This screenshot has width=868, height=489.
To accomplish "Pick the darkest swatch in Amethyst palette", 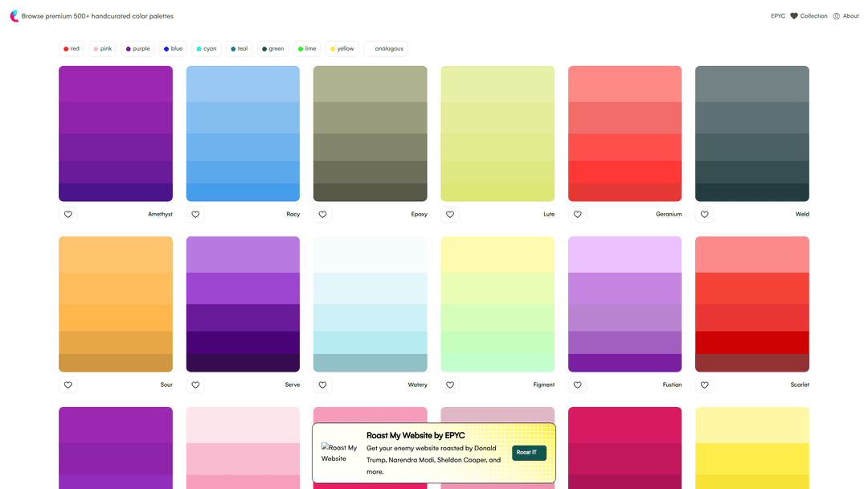I will click(116, 192).
